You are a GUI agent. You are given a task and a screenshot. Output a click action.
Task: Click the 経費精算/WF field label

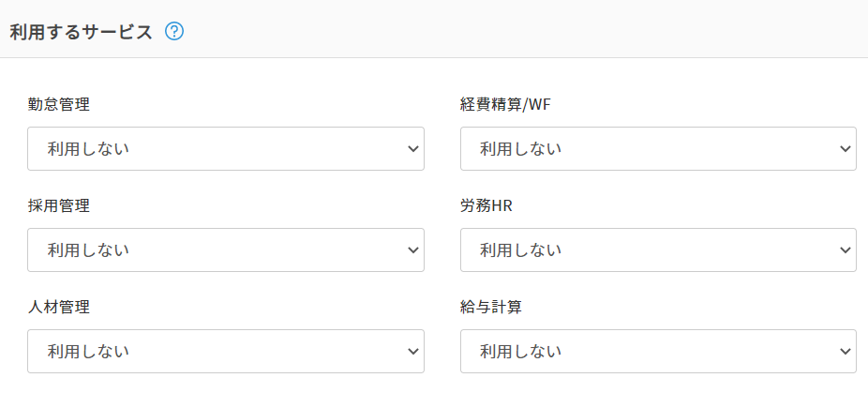tap(501, 104)
